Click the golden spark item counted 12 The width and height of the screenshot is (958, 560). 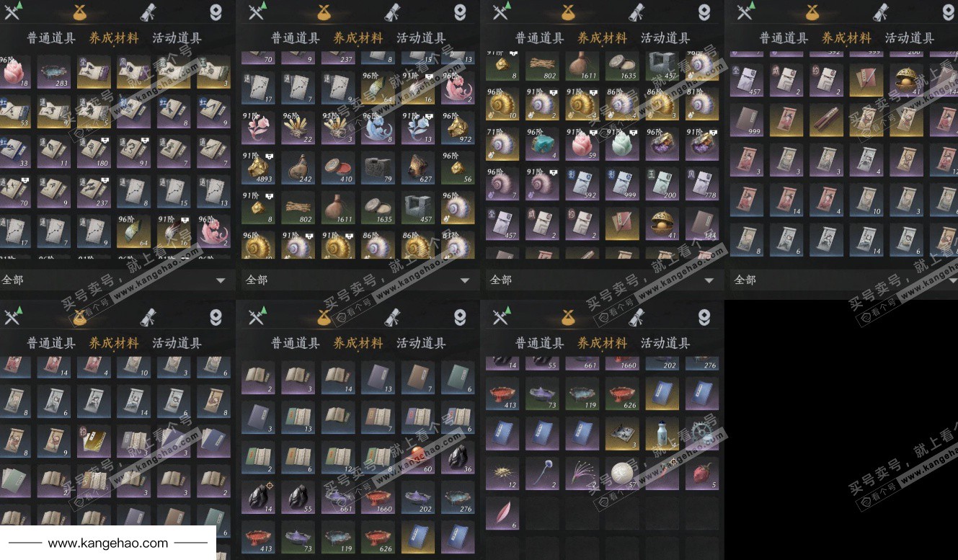coord(502,474)
